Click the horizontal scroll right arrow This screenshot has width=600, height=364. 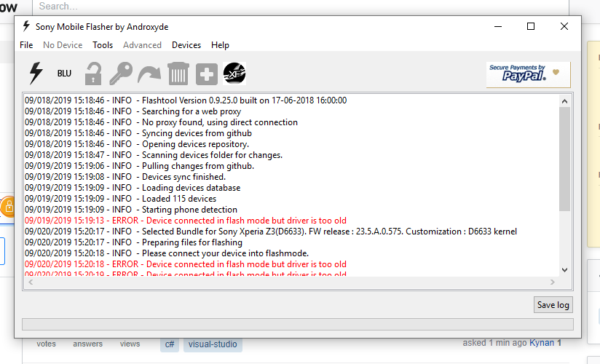552,282
